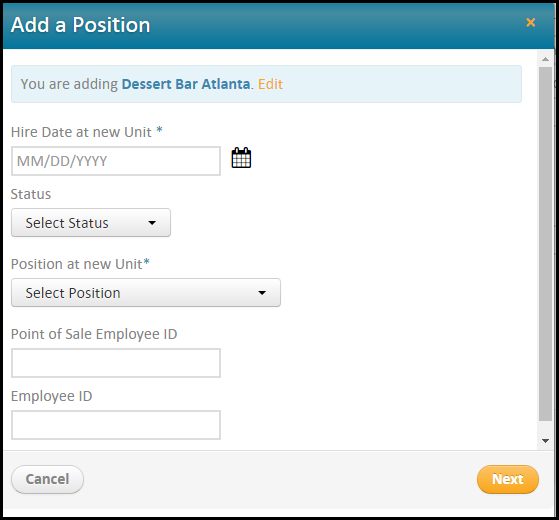The width and height of the screenshot is (559, 520).
Task: Expand the Select Status dropdown
Action: pos(91,223)
